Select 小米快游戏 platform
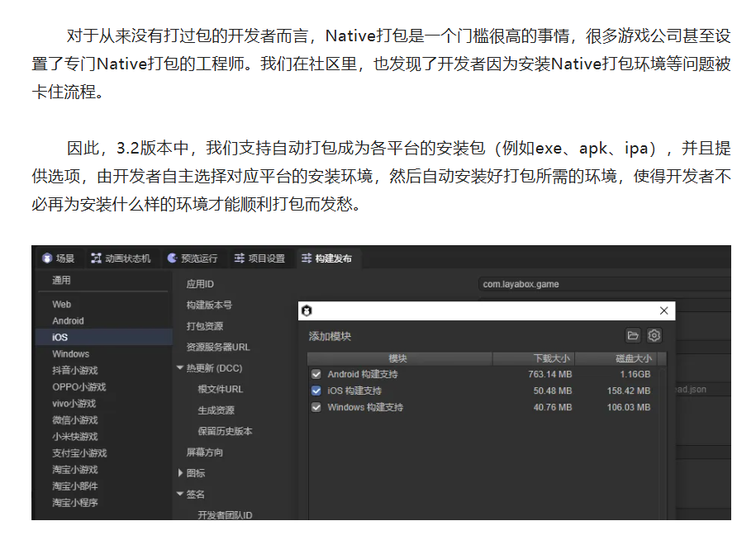The image size is (756, 540). [x=104, y=437]
